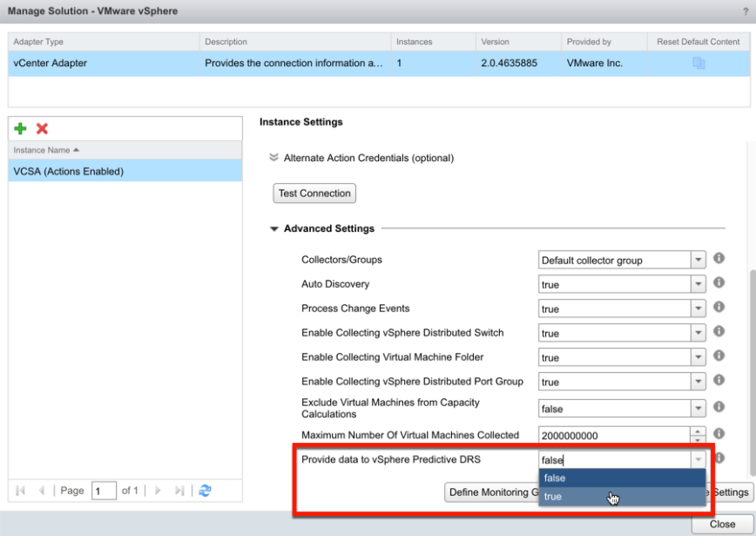Open Enable Collecting vSphere Distributed Switch dropdown

pyautogui.click(x=699, y=333)
